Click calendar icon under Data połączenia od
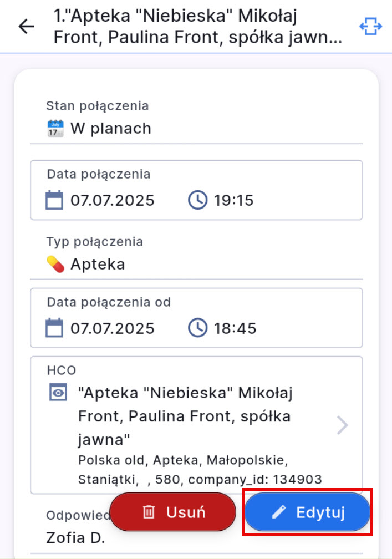The height and width of the screenshot is (559, 392). (x=54, y=328)
